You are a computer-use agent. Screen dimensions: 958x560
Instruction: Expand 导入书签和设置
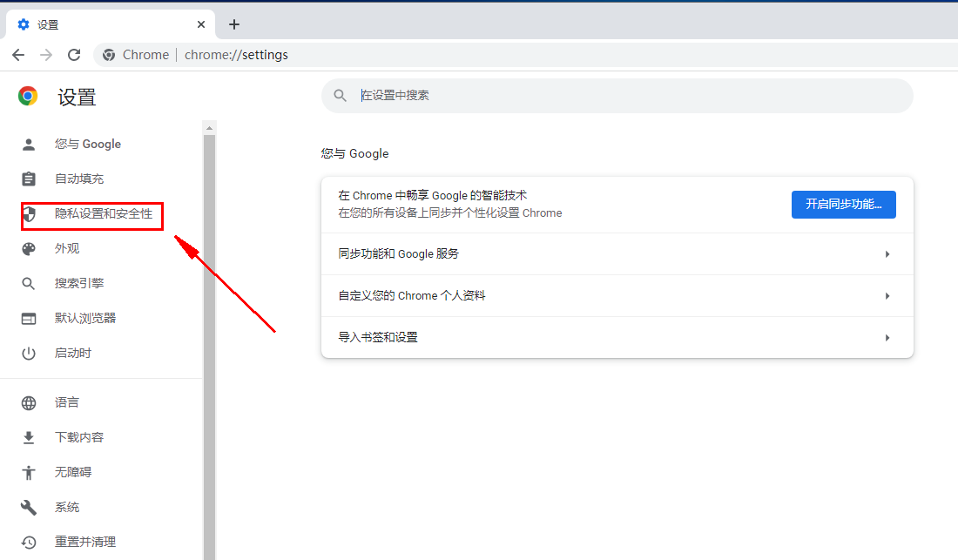pyautogui.click(x=617, y=337)
